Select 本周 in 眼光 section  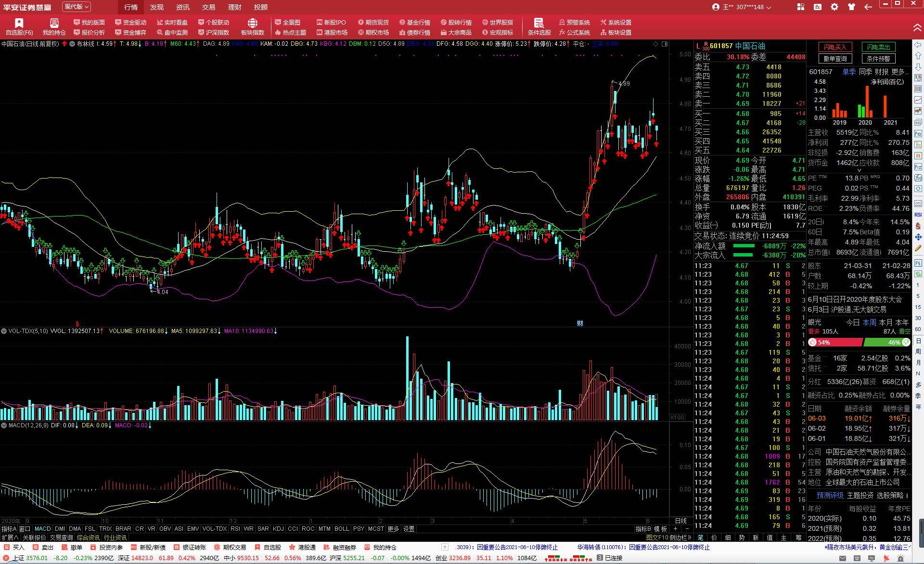(869, 322)
